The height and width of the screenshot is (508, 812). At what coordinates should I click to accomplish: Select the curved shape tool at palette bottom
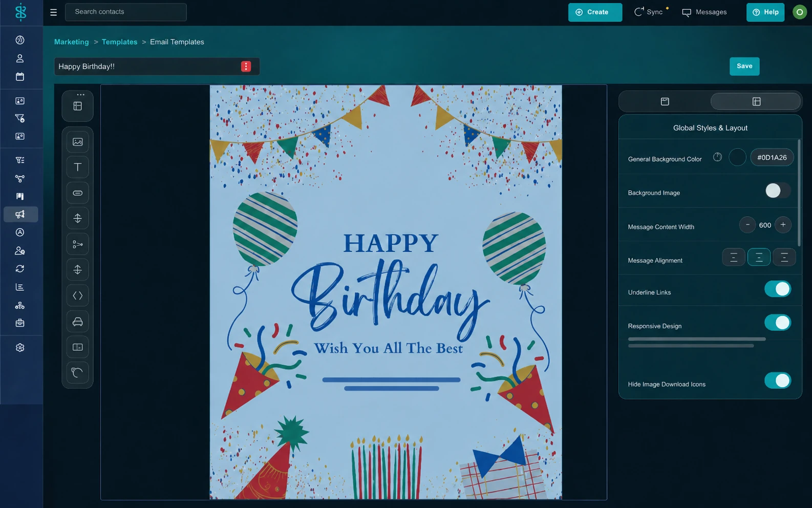pos(78,373)
